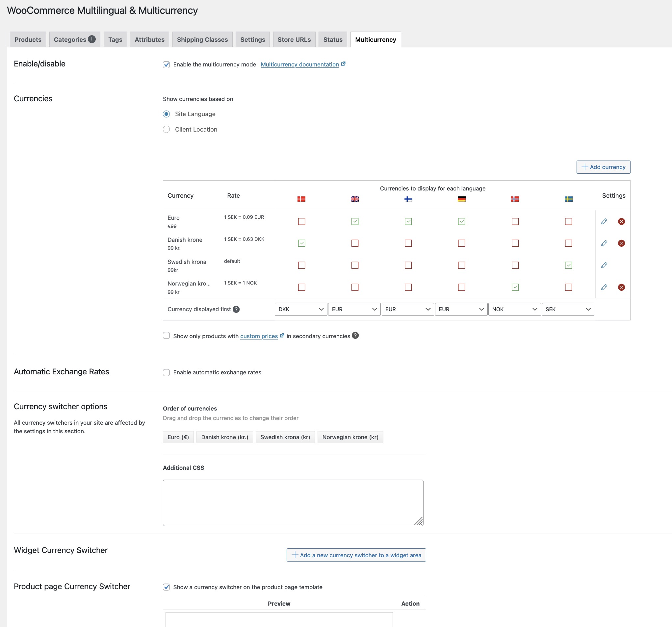Select Client Location radio option
This screenshot has width=672, height=627.
tap(166, 129)
